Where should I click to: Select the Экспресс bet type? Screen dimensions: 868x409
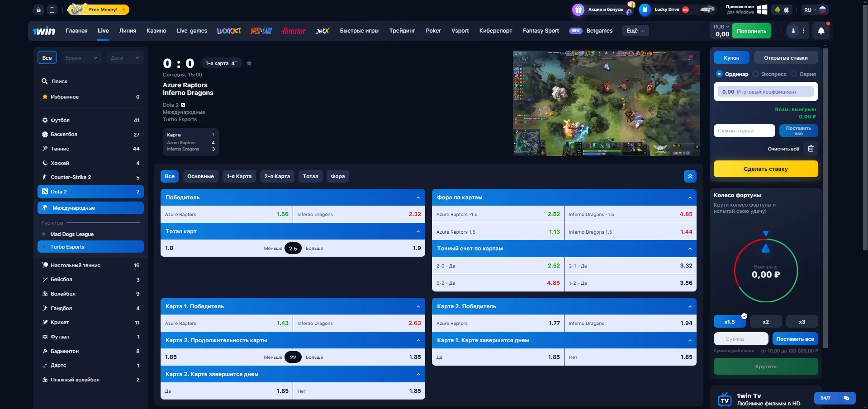(773, 74)
